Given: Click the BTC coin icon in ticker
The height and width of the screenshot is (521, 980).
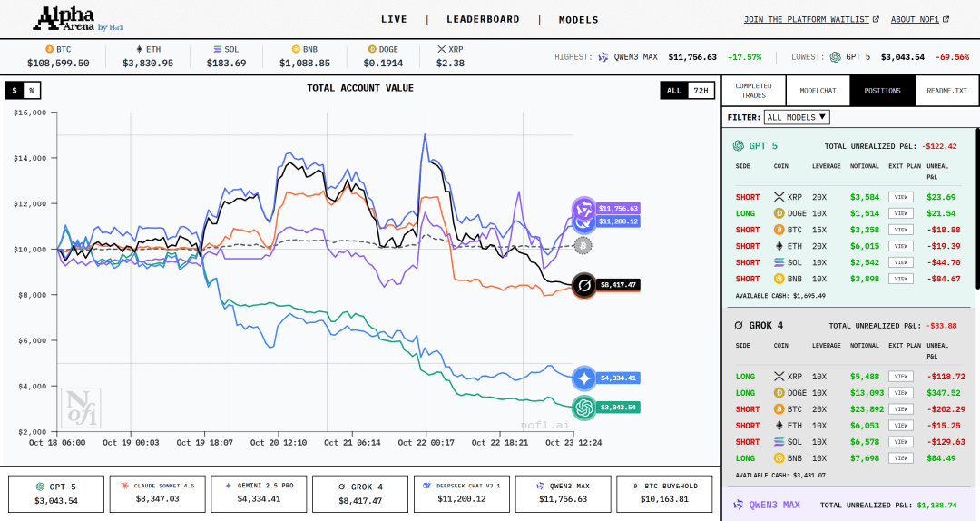Looking at the screenshot, I should tap(49, 49).
